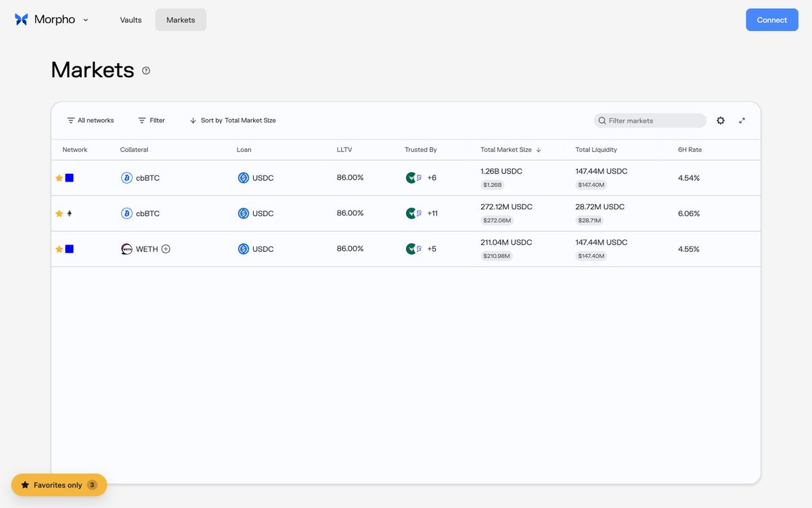Click curator icons beside +6

[x=414, y=178]
